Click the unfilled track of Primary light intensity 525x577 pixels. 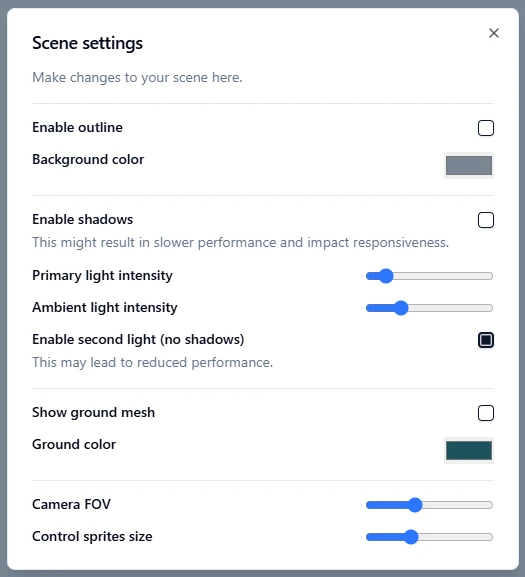443,276
